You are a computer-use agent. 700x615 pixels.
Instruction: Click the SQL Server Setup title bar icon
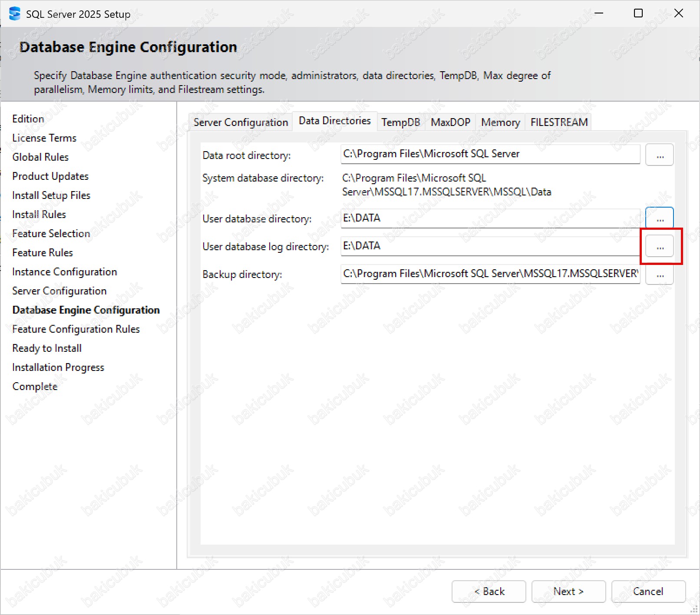[x=14, y=14]
